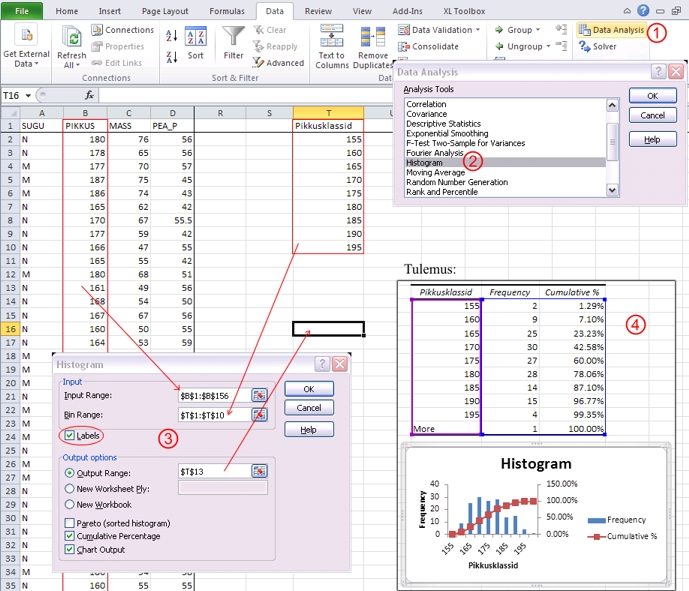Open the Consolidate tool
The image size is (689, 591).
(x=428, y=47)
